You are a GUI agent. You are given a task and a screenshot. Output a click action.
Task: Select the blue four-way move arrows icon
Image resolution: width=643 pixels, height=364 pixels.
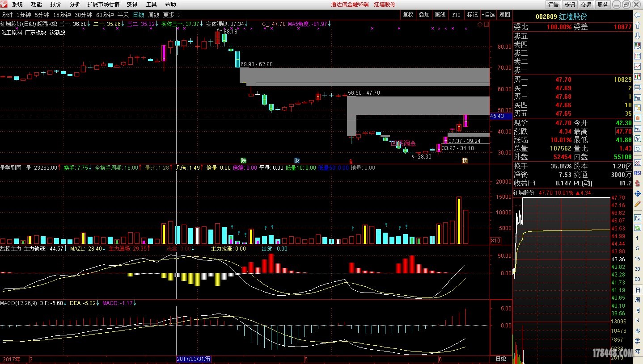pos(637,193)
